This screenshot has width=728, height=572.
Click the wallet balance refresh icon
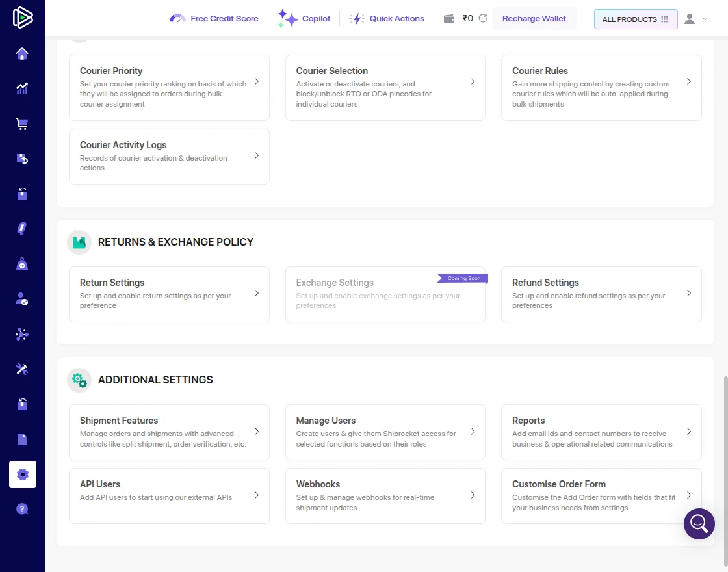(x=483, y=19)
